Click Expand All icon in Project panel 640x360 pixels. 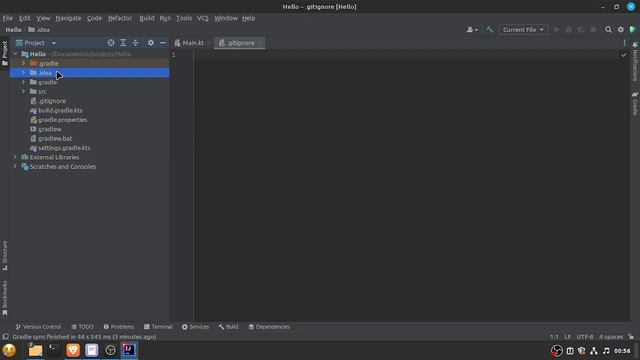123,42
